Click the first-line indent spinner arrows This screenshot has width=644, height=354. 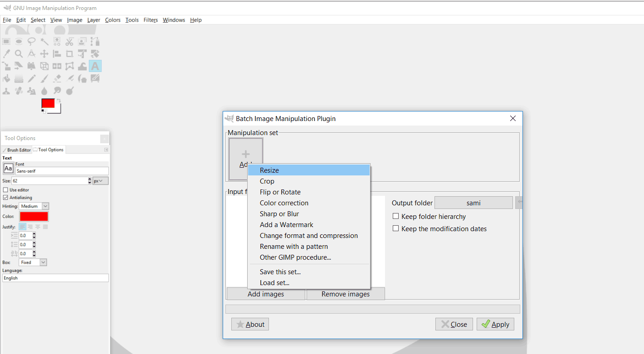tap(34, 235)
